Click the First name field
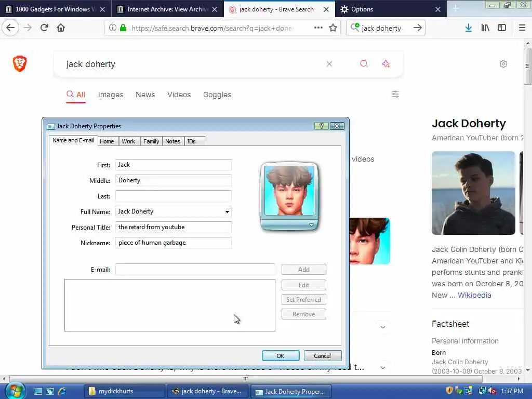 point(174,165)
